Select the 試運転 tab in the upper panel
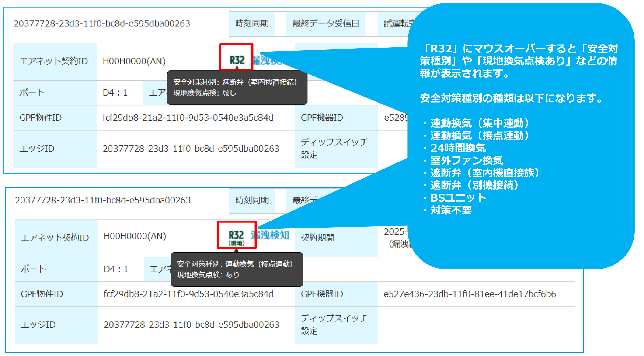The image size is (644, 356). (x=396, y=24)
